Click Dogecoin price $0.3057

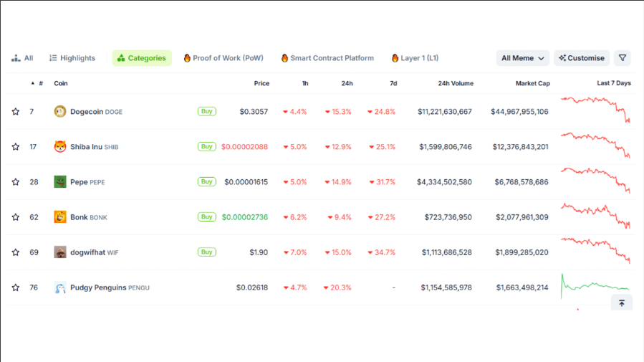coord(254,112)
